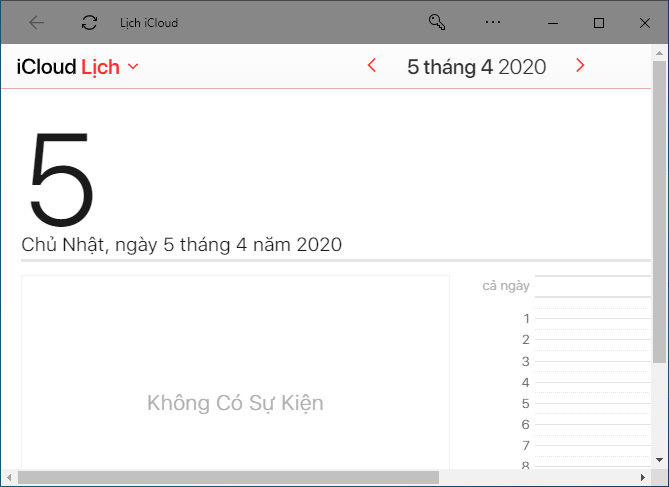
Task: Open the key password icon
Action: point(436,22)
